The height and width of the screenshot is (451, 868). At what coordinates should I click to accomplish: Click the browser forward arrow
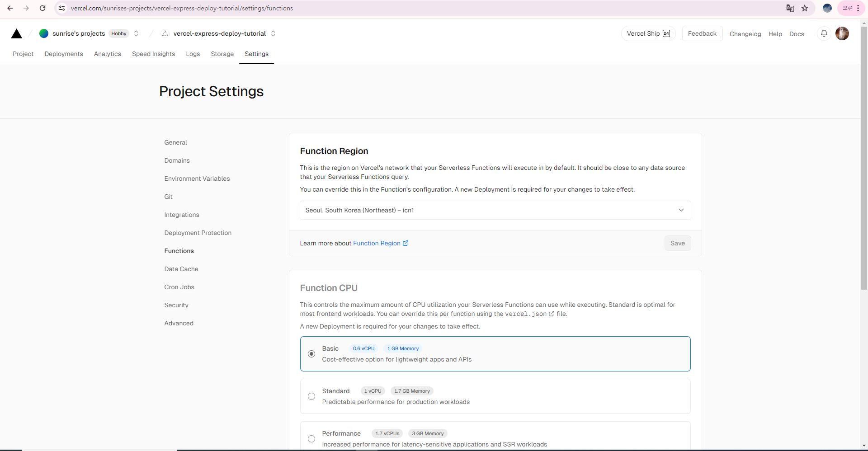26,8
